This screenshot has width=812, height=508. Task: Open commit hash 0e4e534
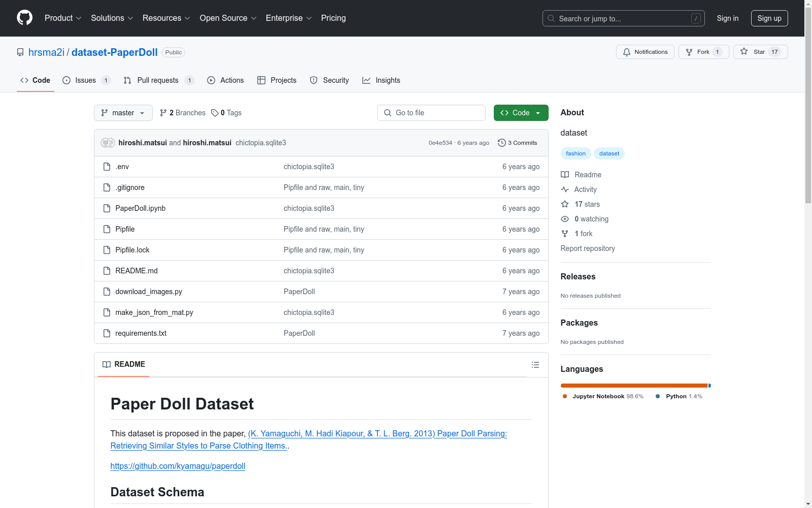point(440,143)
